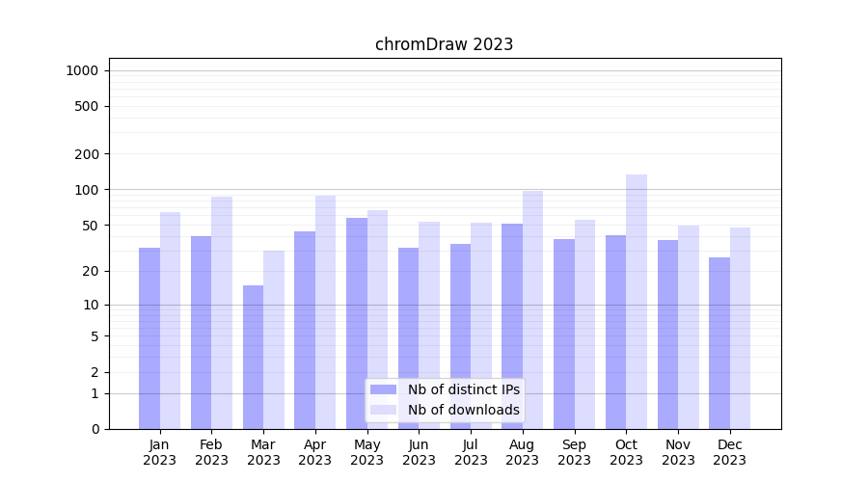Click the 0 tick label on y-axis
Screen dimensions: 868x482
95,429
